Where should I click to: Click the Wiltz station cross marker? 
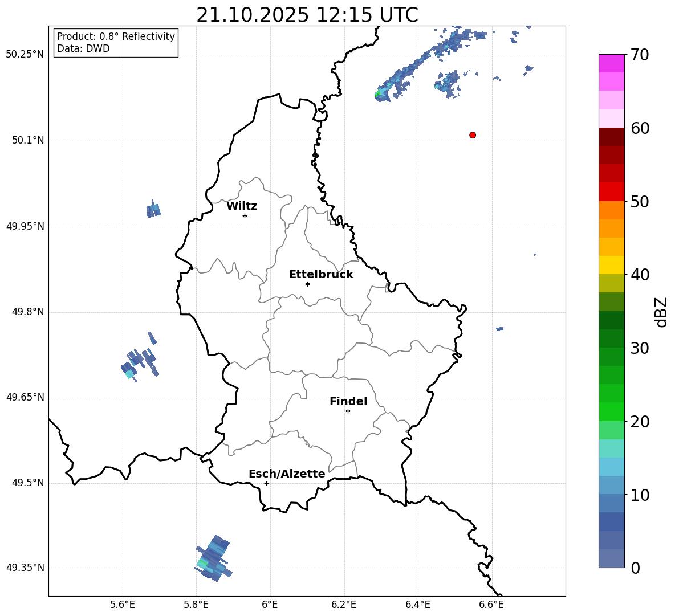click(245, 216)
